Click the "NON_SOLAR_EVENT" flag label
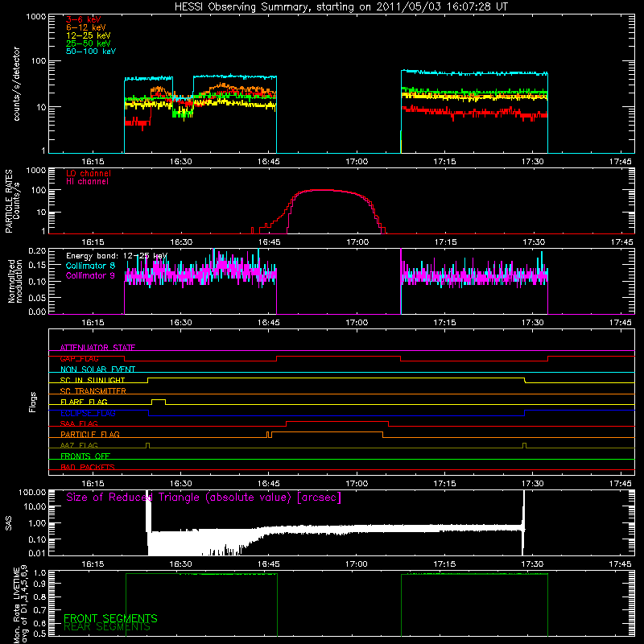 click(x=97, y=369)
